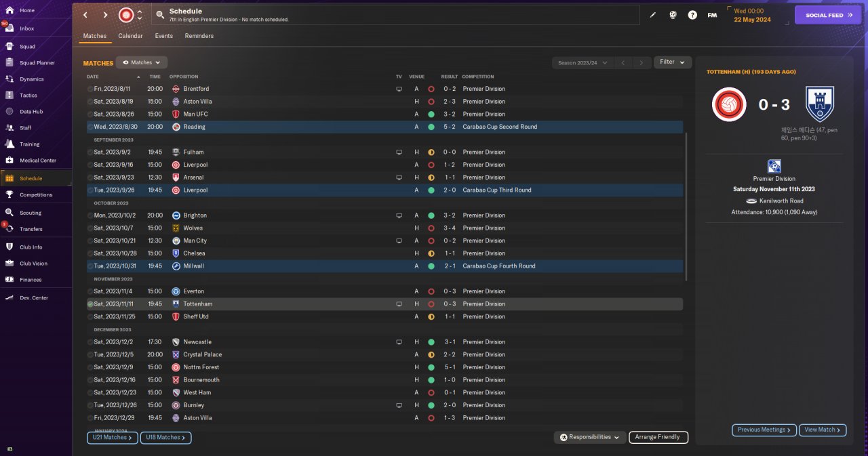Open the Competitions trophy section
The width and height of the screenshot is (868, 456).
click(x=36, y=195)
